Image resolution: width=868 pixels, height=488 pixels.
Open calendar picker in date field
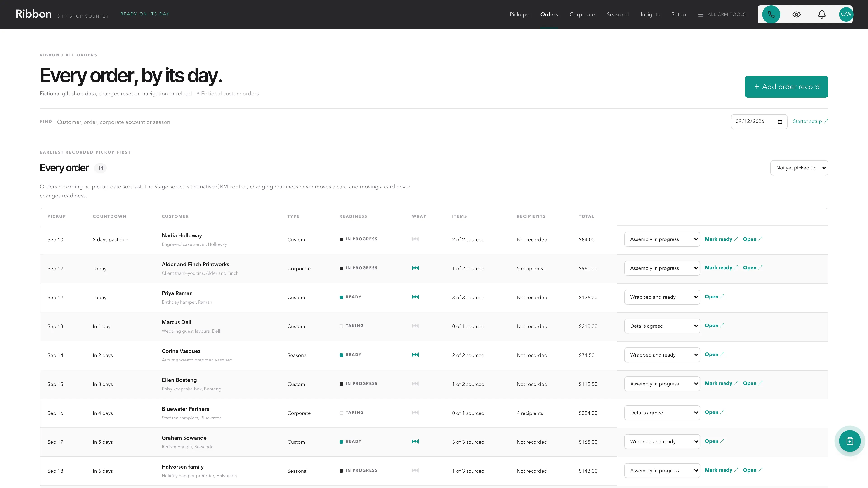point(780,122)
